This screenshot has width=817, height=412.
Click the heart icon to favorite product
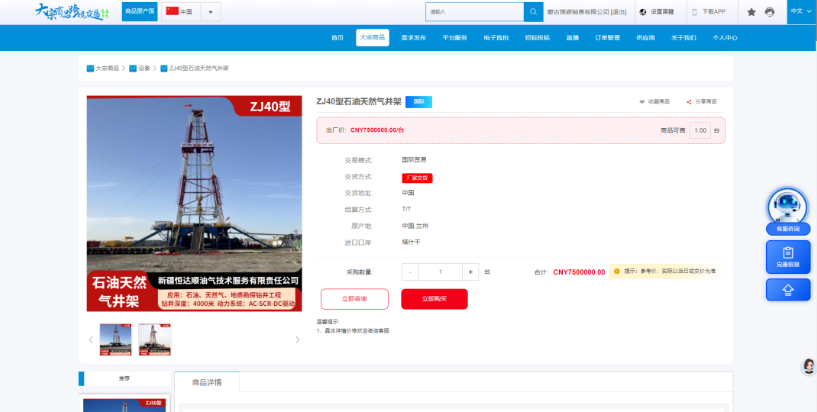click(642, 102)
